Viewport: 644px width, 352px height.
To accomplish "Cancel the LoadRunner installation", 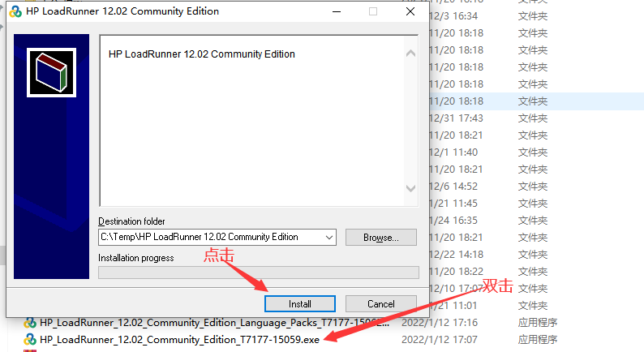I will 380,304.
